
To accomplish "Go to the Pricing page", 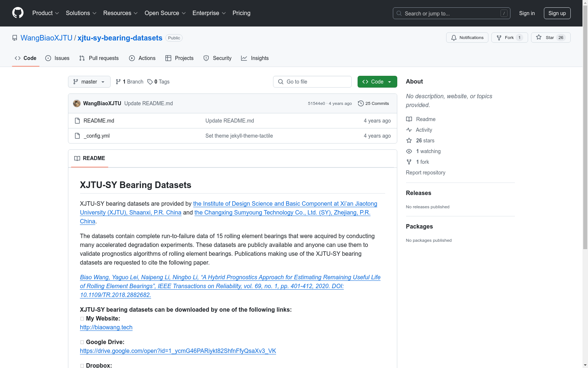I will [241, 13].
